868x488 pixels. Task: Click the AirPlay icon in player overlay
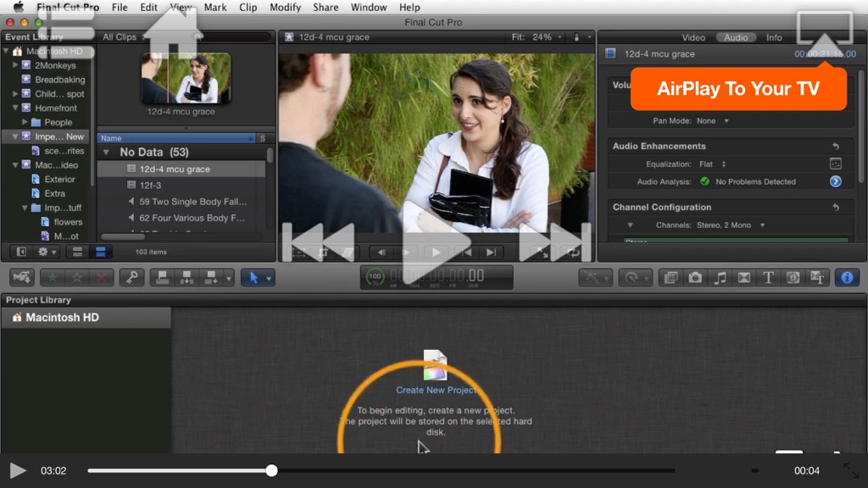(825, 34)
